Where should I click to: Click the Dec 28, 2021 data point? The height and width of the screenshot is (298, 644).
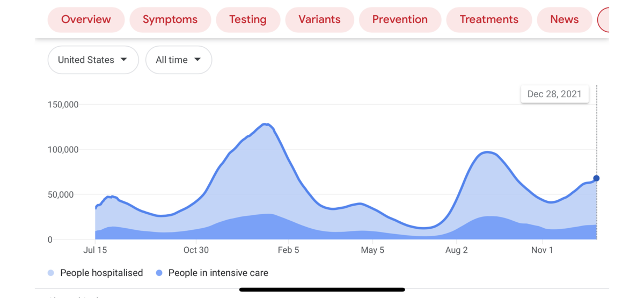pos(596,178)
